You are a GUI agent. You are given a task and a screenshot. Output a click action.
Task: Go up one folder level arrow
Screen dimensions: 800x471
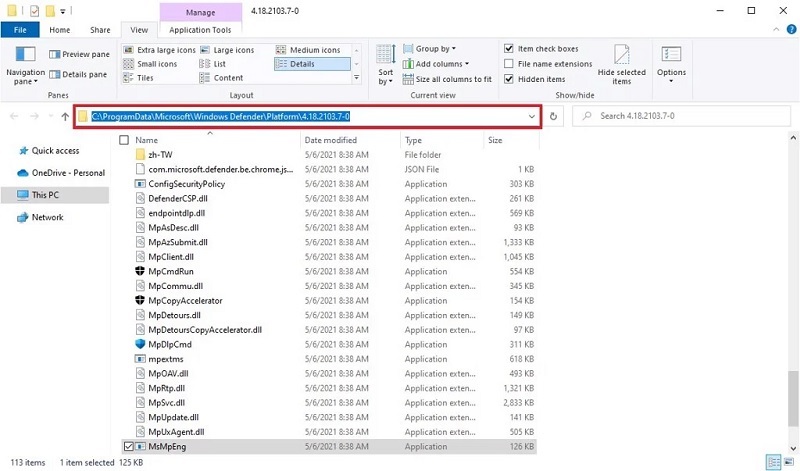[x=65, y=117]
